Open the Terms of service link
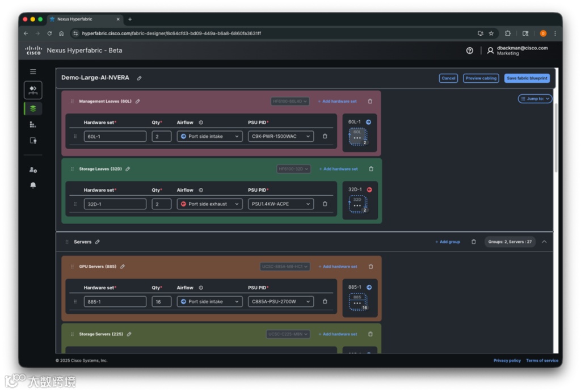 point(542,360)
